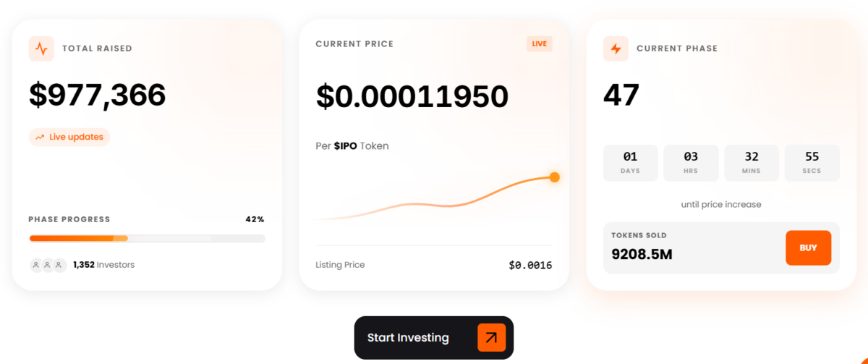Click the $0.00011950 current price value
Viewport: 868px width, 364px height.
[412, 97]
